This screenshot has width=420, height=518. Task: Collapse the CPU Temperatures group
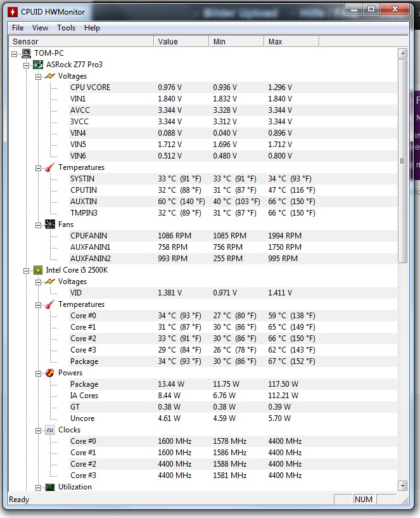click(x=38, y=305)
